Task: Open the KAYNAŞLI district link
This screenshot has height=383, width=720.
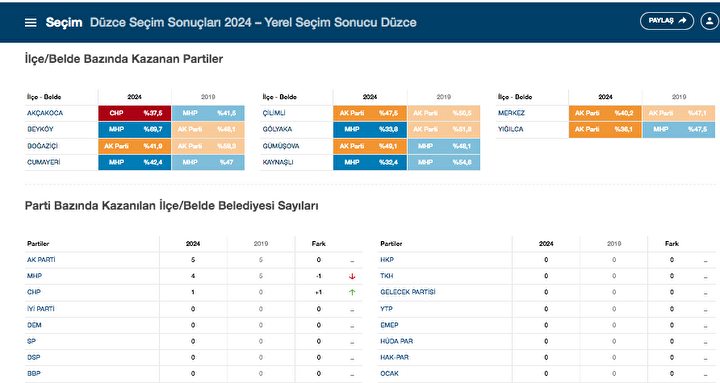Action: tap(278, 162)
